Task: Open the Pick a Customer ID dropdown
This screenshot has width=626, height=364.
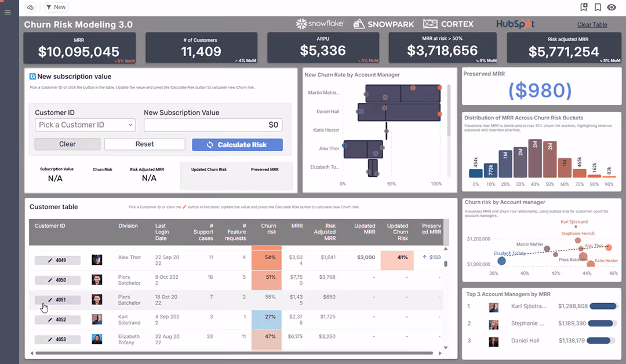Action: 85,125
